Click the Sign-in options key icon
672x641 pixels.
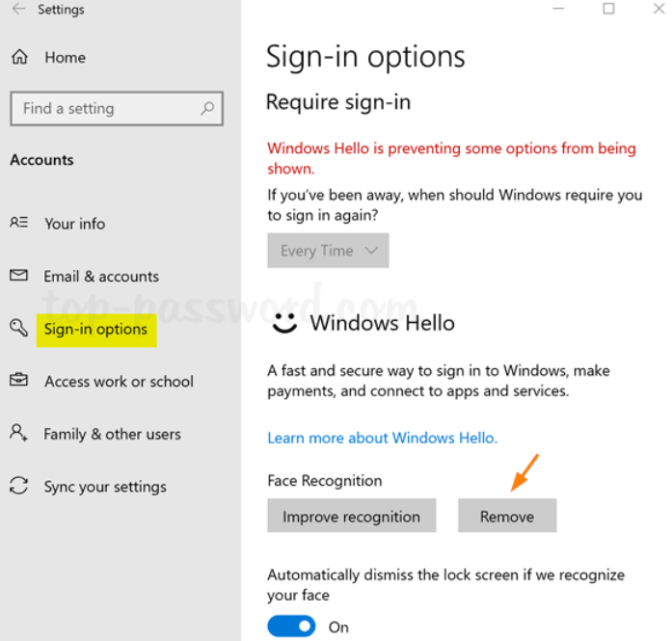(19, 328)
